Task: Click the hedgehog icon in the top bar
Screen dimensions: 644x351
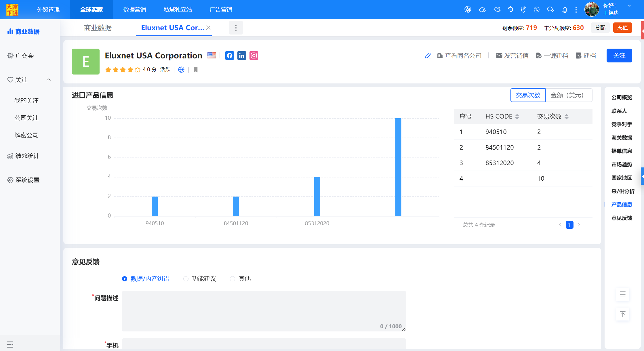Action: 482,9
